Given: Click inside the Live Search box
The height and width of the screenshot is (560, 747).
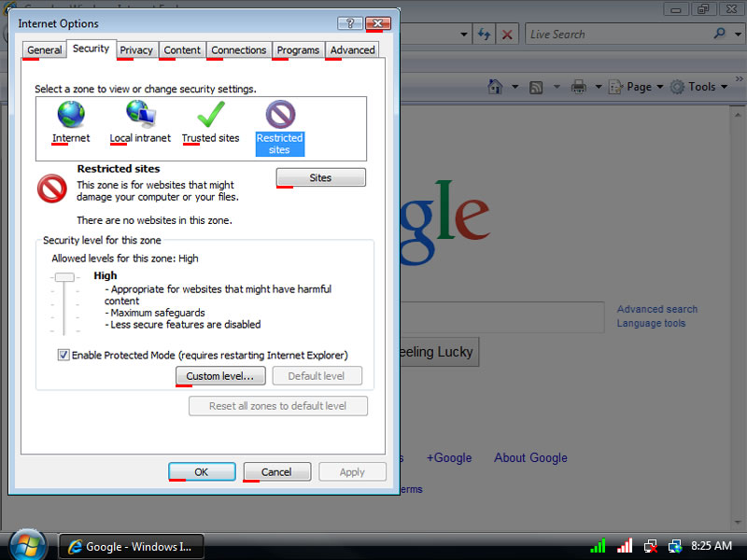Looking at the screenshot, I should [616, 35].
